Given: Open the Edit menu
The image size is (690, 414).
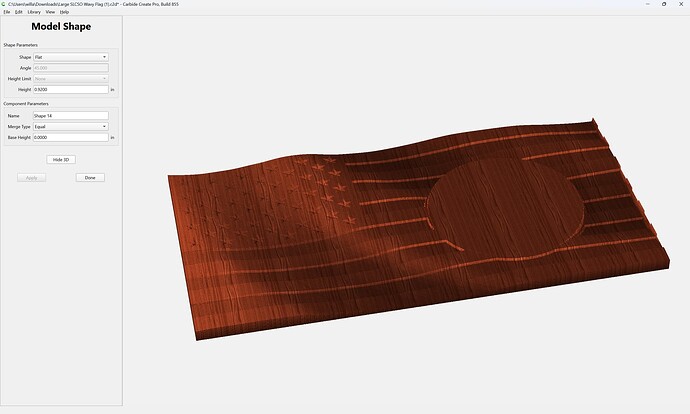Looking at the screenshot, I should pos(18,12).
